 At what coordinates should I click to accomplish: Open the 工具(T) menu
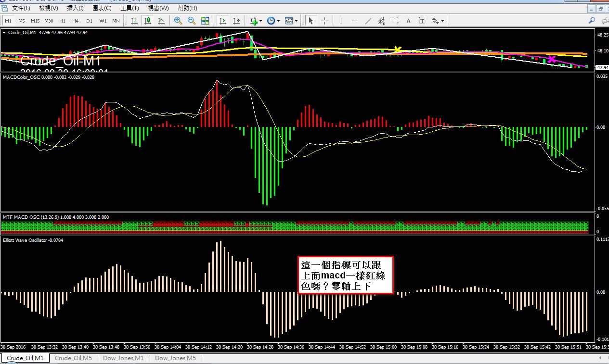[130, 8]
